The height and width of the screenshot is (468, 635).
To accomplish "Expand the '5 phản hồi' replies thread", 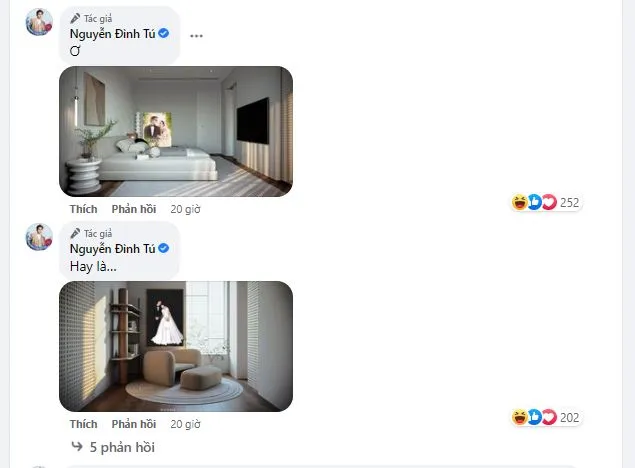I will [x=113, y=447].
